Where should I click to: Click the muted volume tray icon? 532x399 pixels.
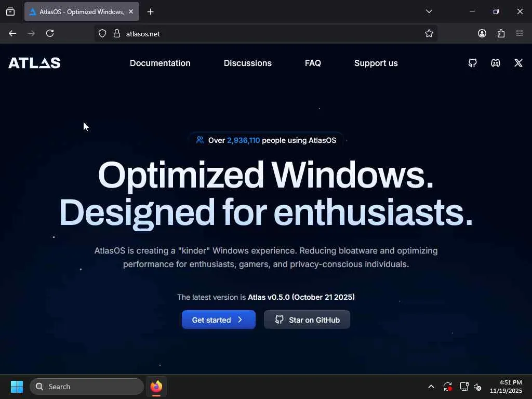(477, 387)
